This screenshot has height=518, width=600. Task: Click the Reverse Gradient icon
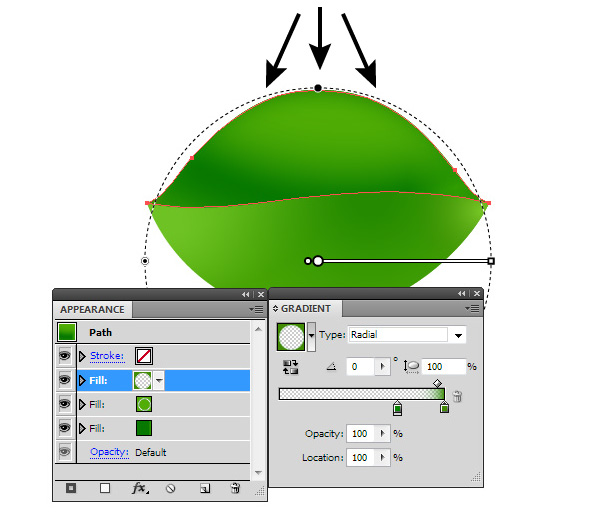point(290,367)
